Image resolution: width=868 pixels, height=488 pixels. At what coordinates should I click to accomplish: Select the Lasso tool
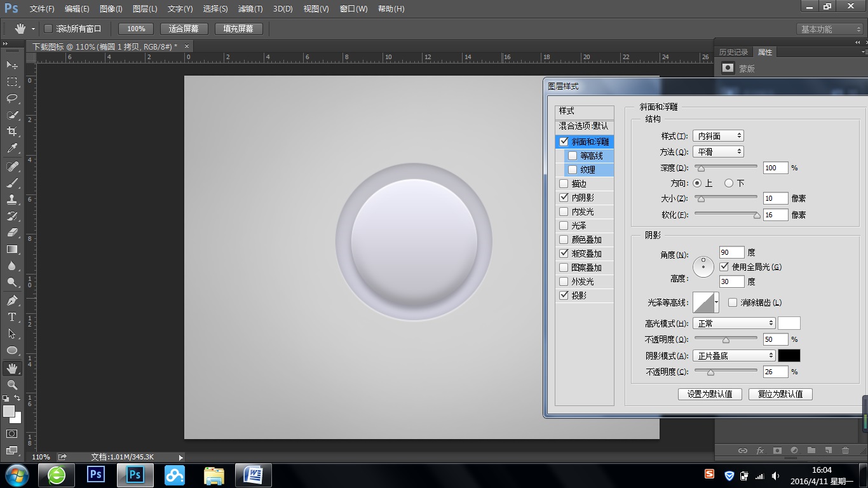12,98
